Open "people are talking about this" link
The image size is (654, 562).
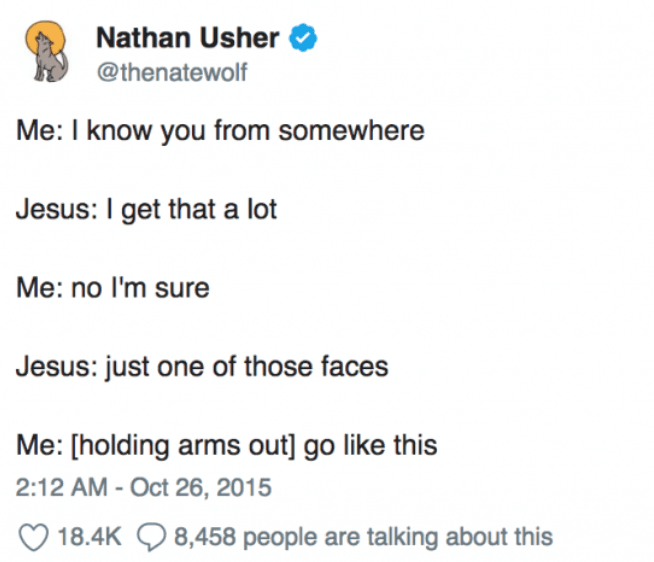(398, 537)
